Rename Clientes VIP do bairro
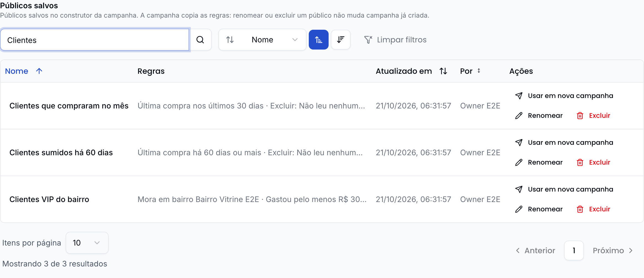This screenshot has width=644, height=278. (539, 209)
